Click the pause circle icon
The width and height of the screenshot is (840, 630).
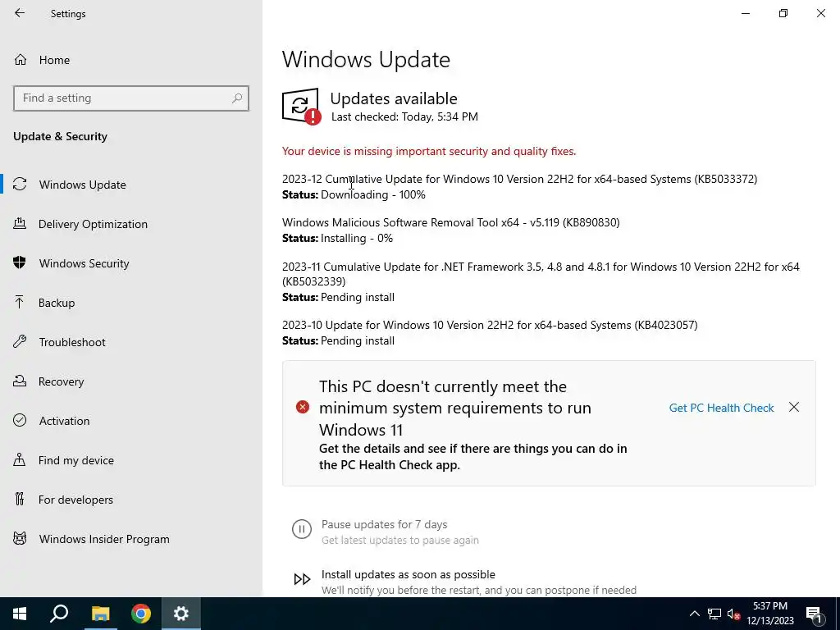pyautogui.click(x=302, y=529)
